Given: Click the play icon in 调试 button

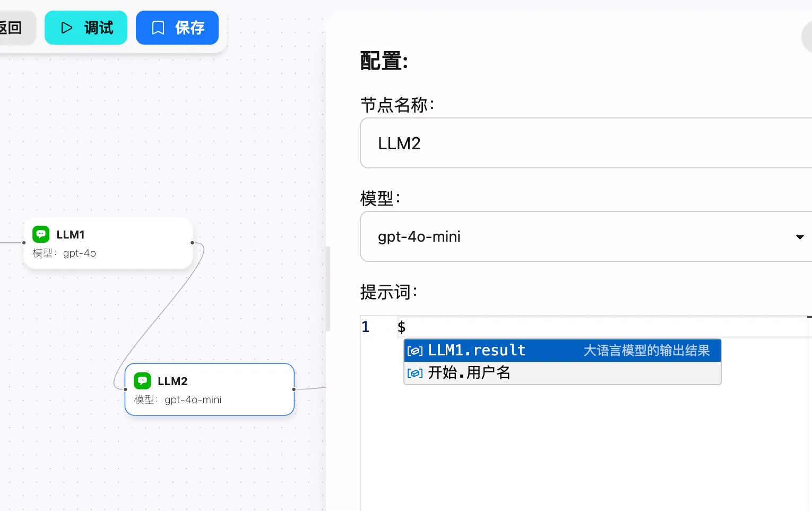Looking at the screenshot, I should click(x=67, y=28).
